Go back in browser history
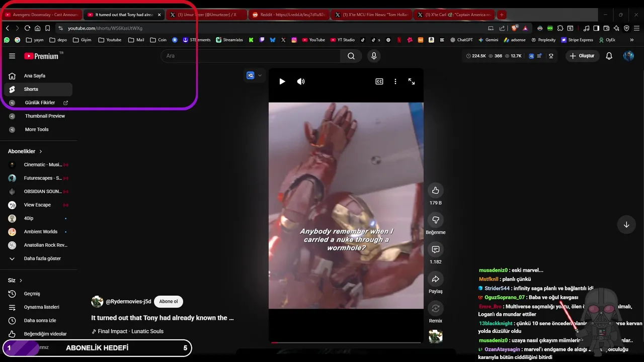This screenshot has width=644, height=362. coord(7,28)
